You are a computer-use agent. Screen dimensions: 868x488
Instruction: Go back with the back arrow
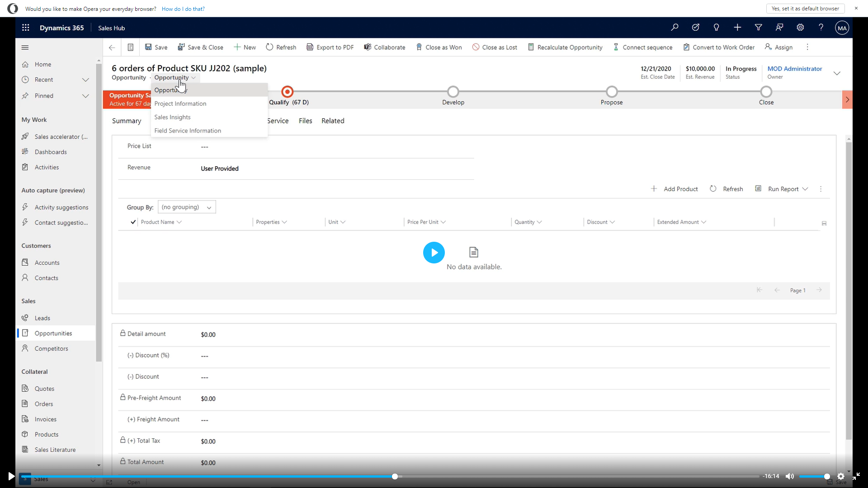pos(112,47)
